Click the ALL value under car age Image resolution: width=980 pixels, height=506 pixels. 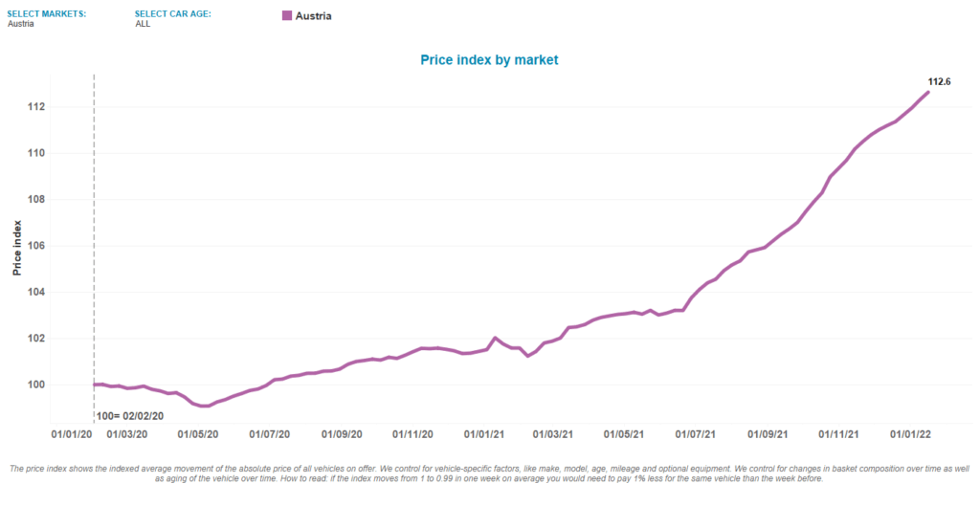tap(143, 24)
